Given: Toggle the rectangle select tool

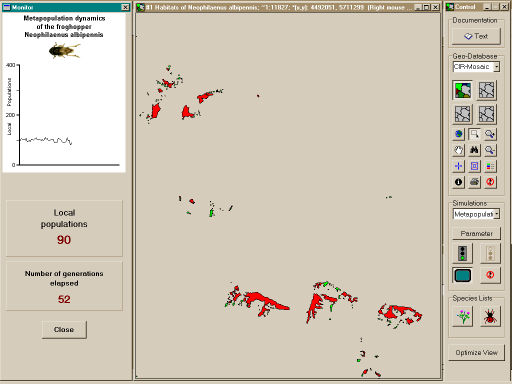Looking at the screenshot, I should coord(474,134).
